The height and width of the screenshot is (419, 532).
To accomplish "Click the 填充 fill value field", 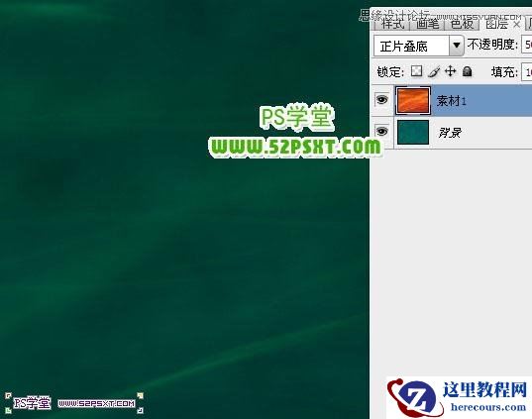I will (527, 72).
